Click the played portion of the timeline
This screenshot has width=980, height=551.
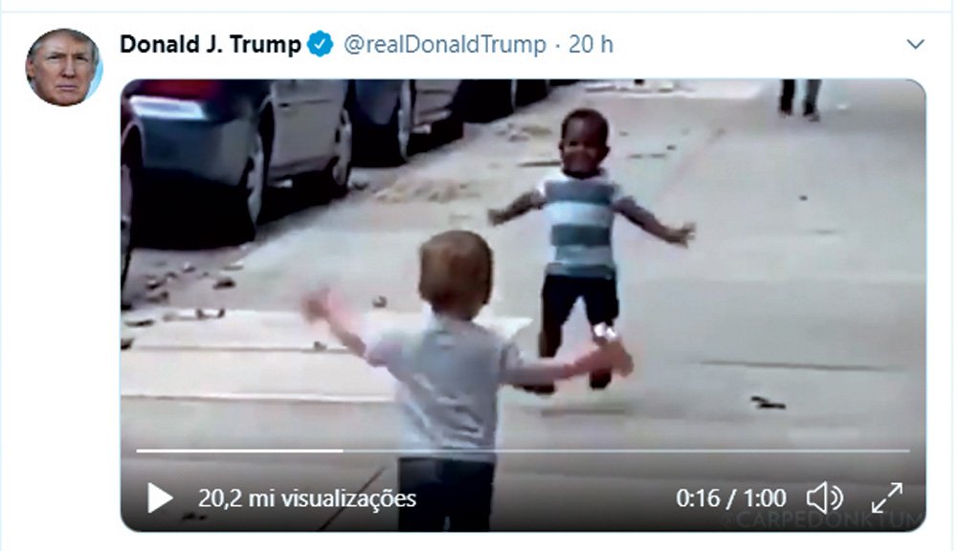239,451
